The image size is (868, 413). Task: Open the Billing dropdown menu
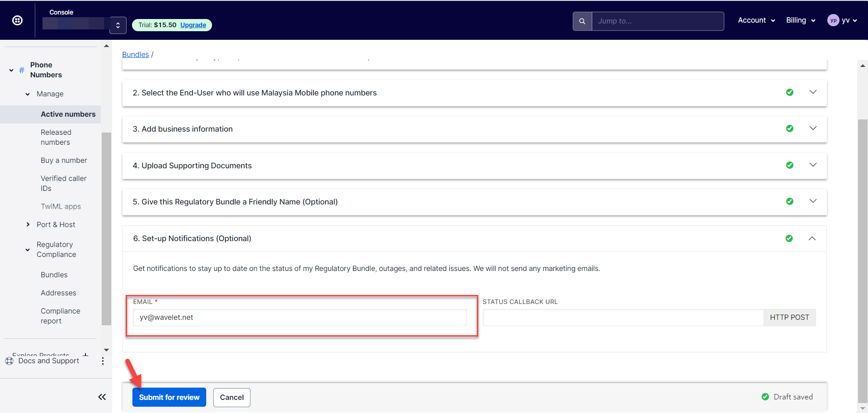coord(801,20)
